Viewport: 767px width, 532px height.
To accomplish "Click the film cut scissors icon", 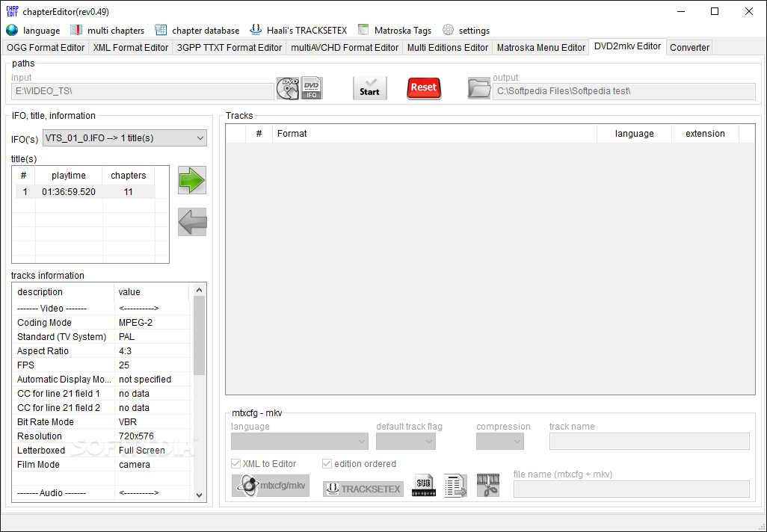I will [488, 486].
